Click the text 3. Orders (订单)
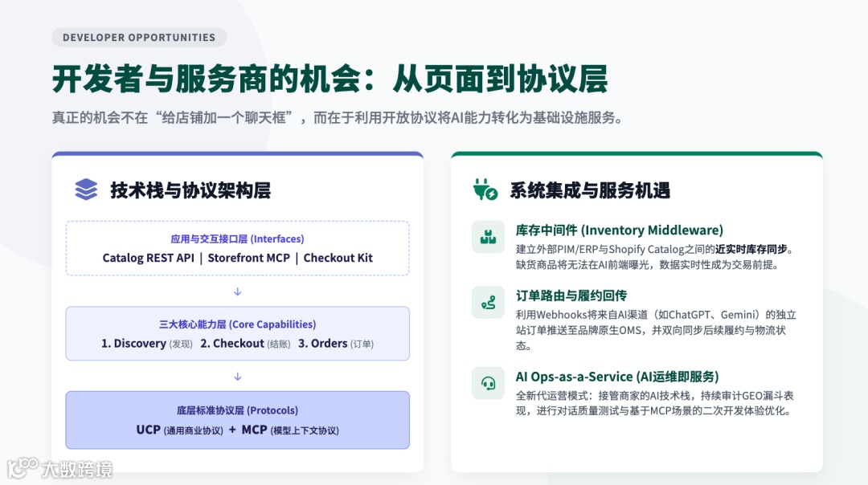 pos(336,344)
